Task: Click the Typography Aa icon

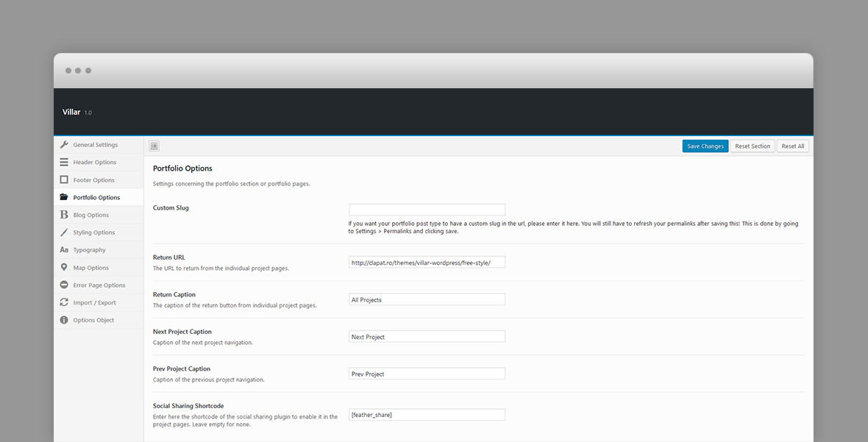Action: click(x=64, y=250)
